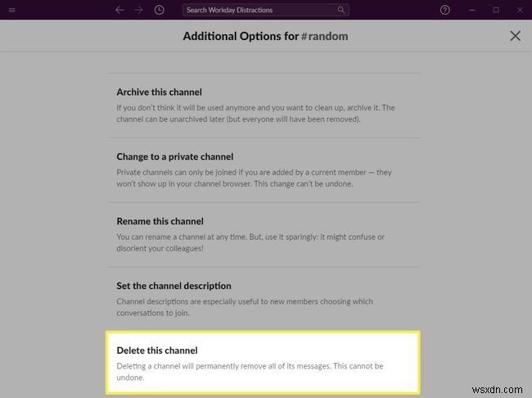
Task: Open the history clock icon
Action: pos(158,10)
